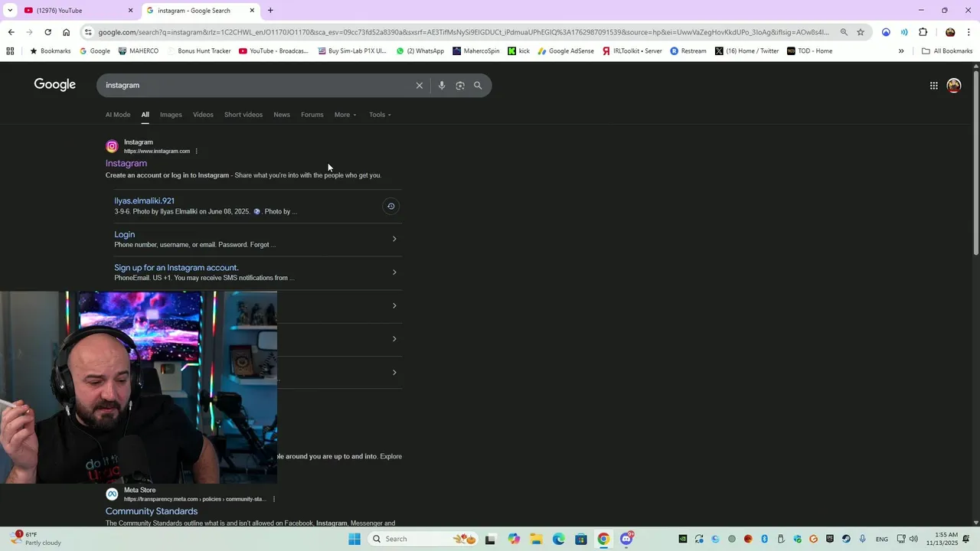980x551 pixels.
Task: Open the apps shortcut in bookmarks bar
Action: pyautogui.click(x=10, y=51)
